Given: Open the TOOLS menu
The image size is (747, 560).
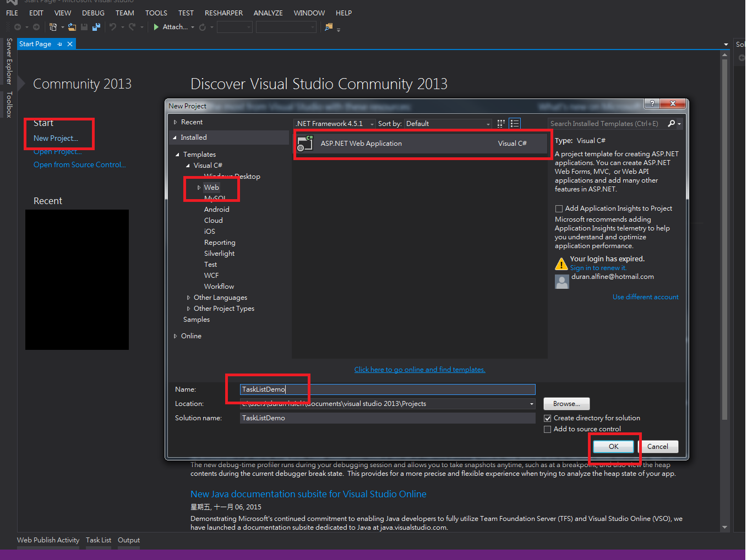Looking at the screenshot, I should tap(156, 13).
